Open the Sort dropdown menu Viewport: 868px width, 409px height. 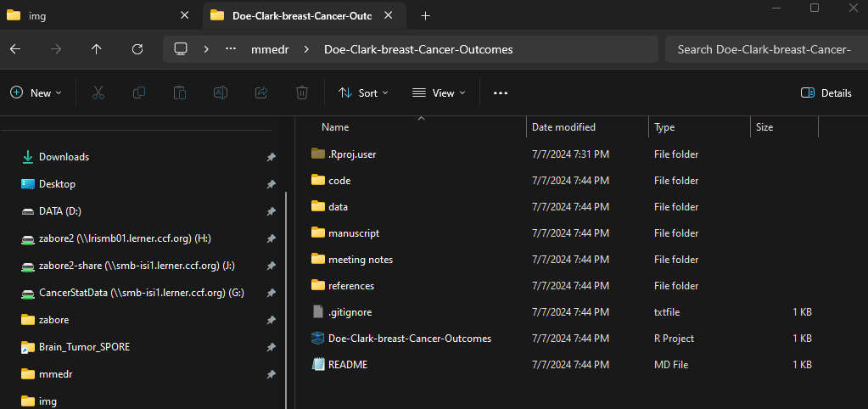tap(363, 93)
